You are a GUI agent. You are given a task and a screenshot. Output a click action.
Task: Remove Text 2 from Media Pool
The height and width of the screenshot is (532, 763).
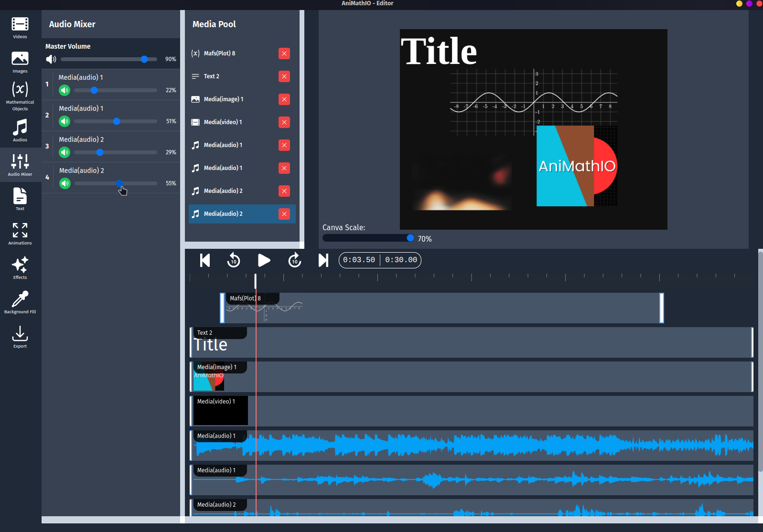[x=284, y=76]
